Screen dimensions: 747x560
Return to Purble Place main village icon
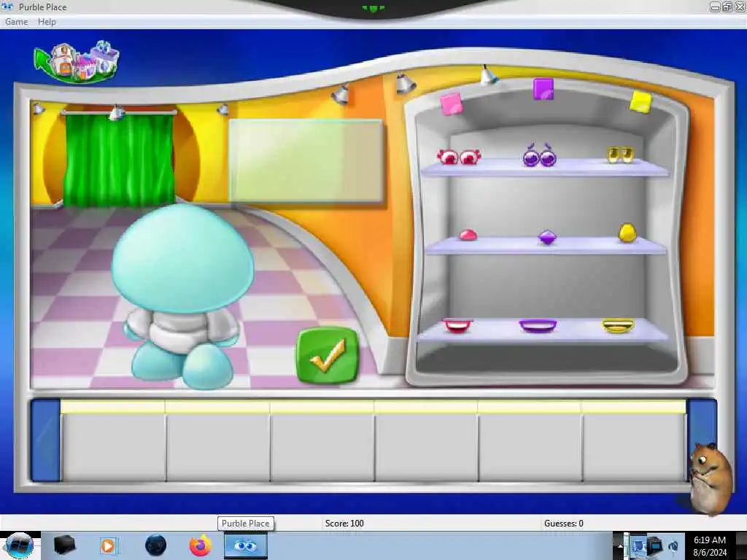(77, 62)
